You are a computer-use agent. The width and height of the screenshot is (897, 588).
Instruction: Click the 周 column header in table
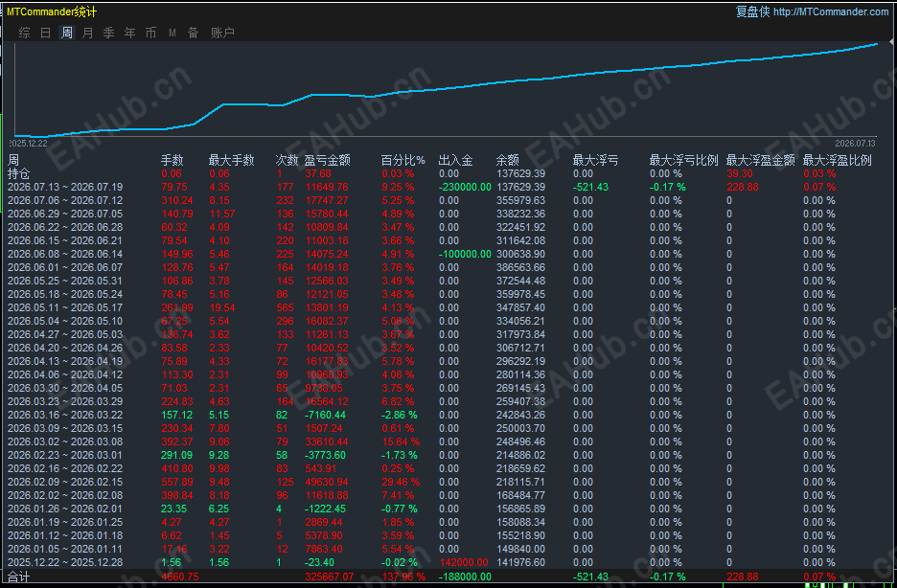click(x=13, y=161)
